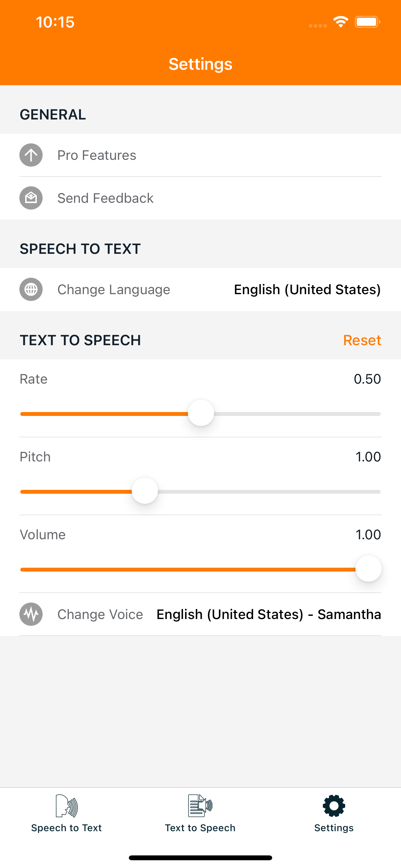Click the Volume slider thumb
Image resolution: width=401 pixels, height=868 pixels.
coord(369,568)
